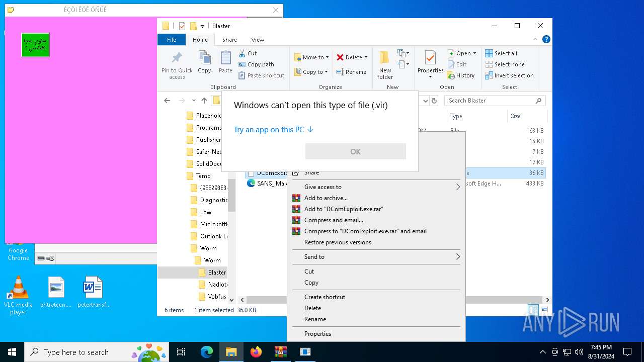The width and height of the screenshot is (644, 362).
Task: Select Add to archive... menu entry
Action: pos(376,198)
